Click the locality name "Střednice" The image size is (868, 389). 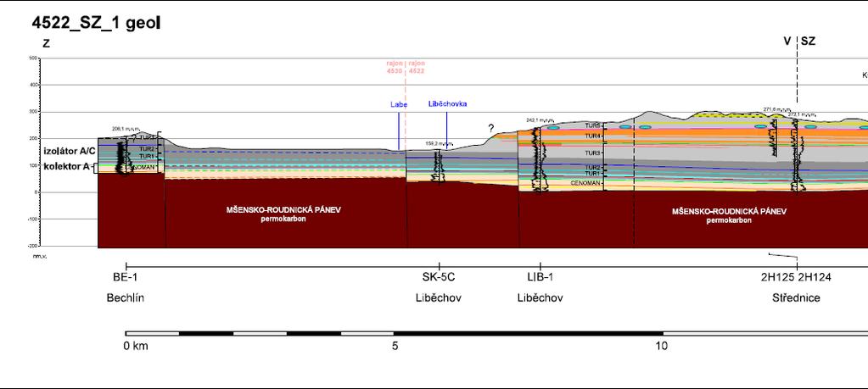796,297
